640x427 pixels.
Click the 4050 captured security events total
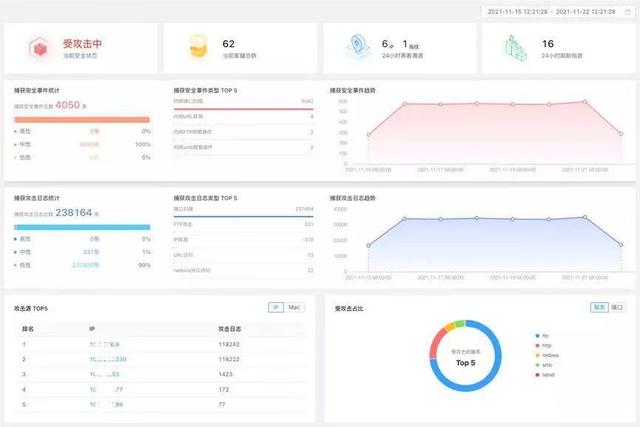point(69,104)
